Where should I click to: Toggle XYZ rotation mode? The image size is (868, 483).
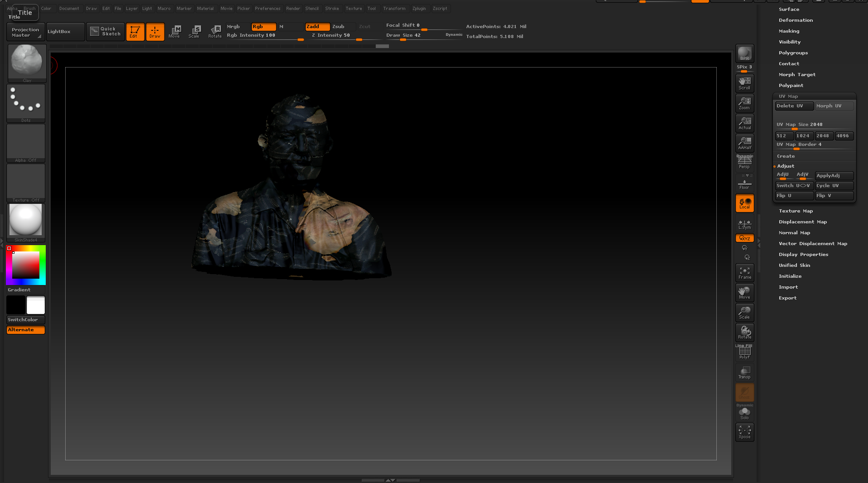(744, 238)
